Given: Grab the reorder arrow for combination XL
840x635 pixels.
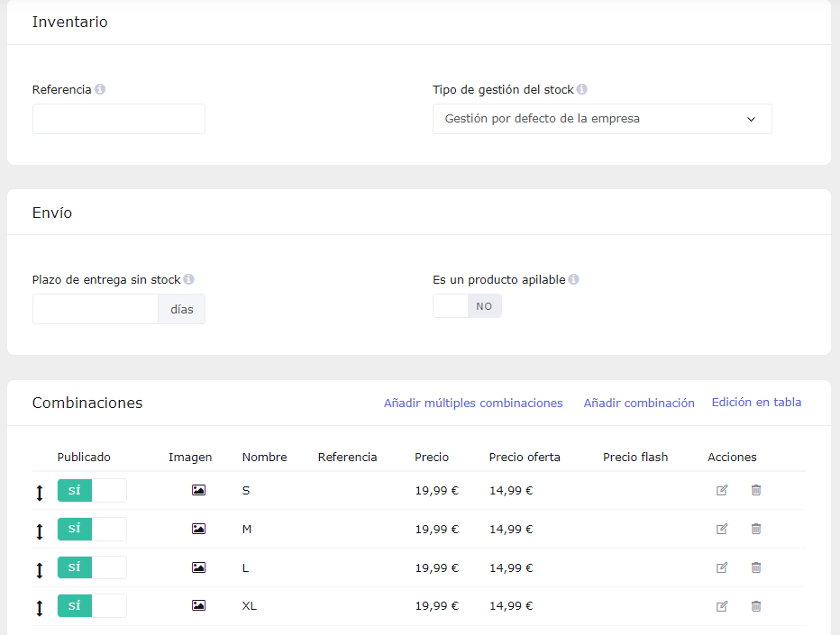Looking at the screenshot, I should (39, 608).
